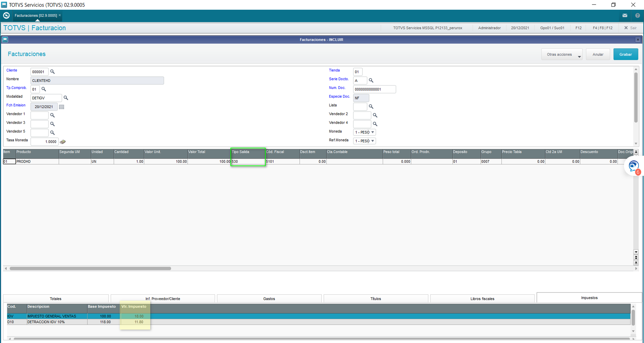The width and height of the screenshot is (644, 343).
Task: Click the F4 | F8 | F12 shortcuts
Action: point(603,28)
